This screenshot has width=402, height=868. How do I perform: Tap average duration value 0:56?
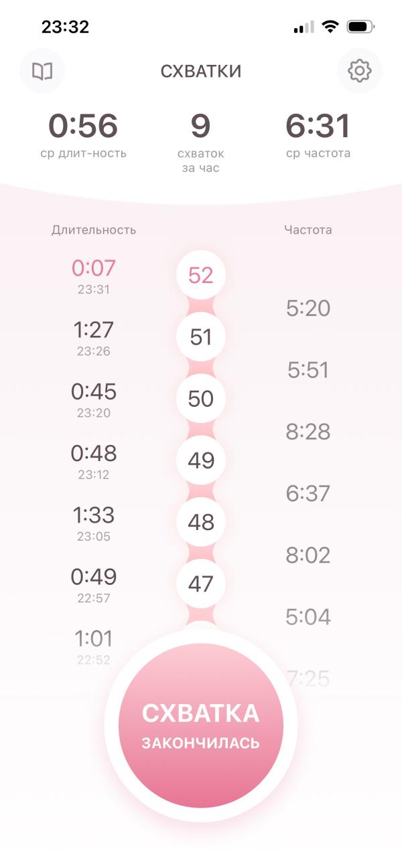tap(83, 126)
